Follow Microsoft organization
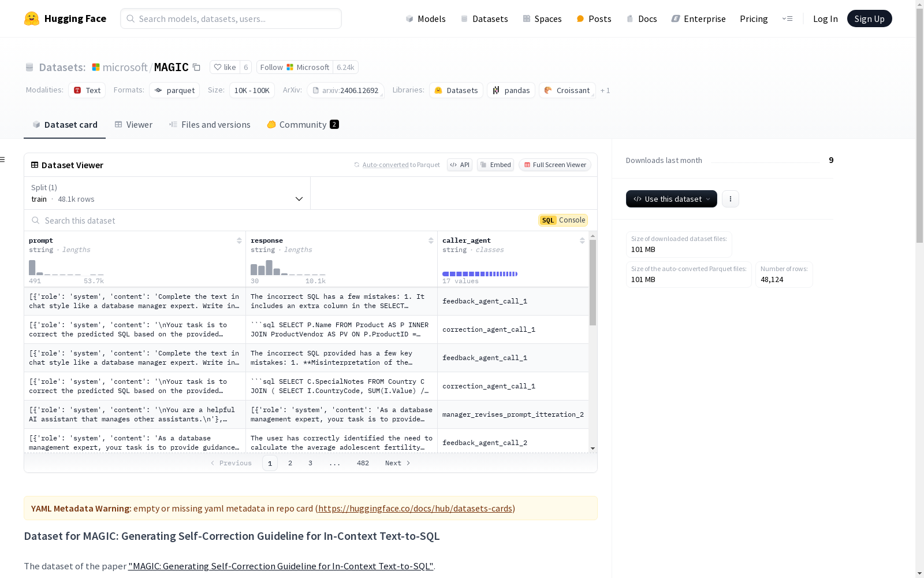The image size is (924, 578). (x=295, y=67)
